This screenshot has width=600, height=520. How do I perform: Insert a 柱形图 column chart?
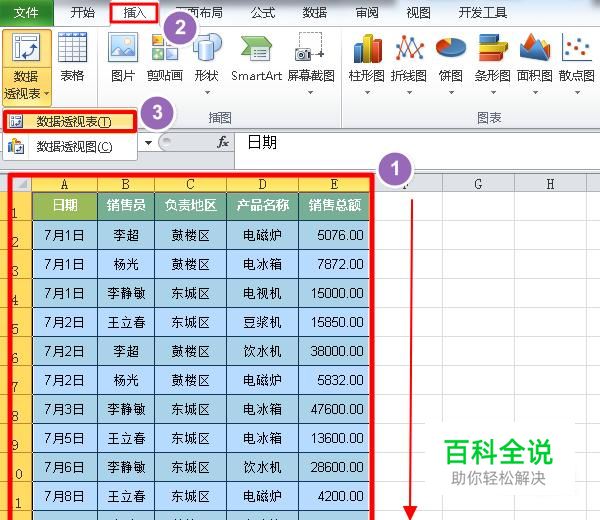[367, 48]
